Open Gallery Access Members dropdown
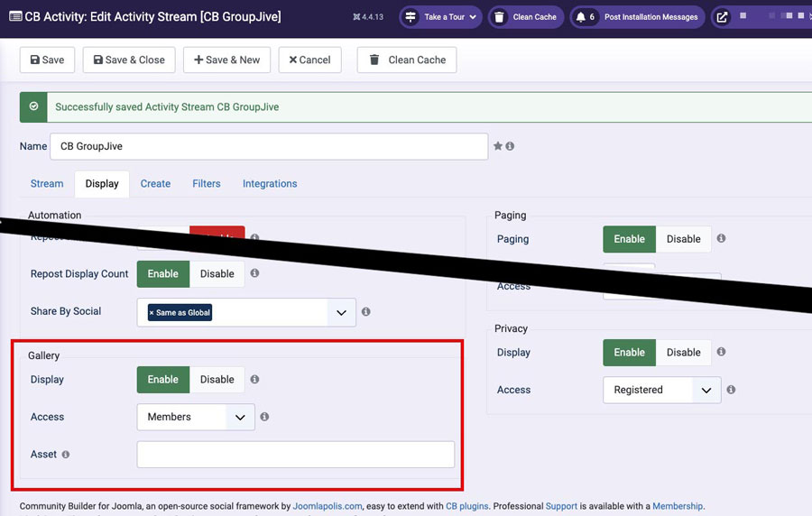The image size is (812, 516). coord(196,417)
